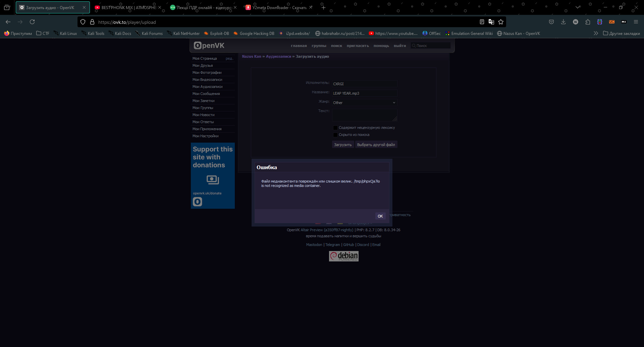Open the Firefox View tab list icon
Screen dimensions: 644x347
point(7,7)
